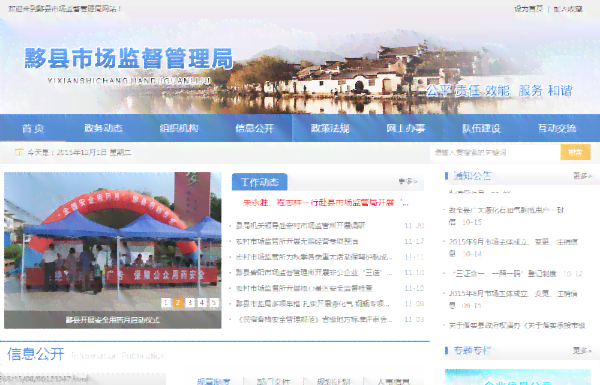Click the 设为首页 link at top right
Screen dimensions: 600x385
528,9
